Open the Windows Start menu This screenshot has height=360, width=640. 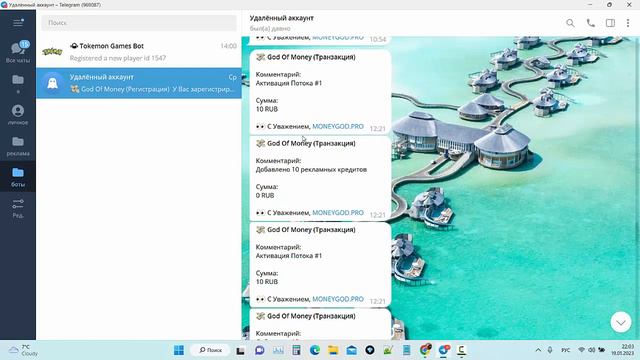(x=179, y=350)
